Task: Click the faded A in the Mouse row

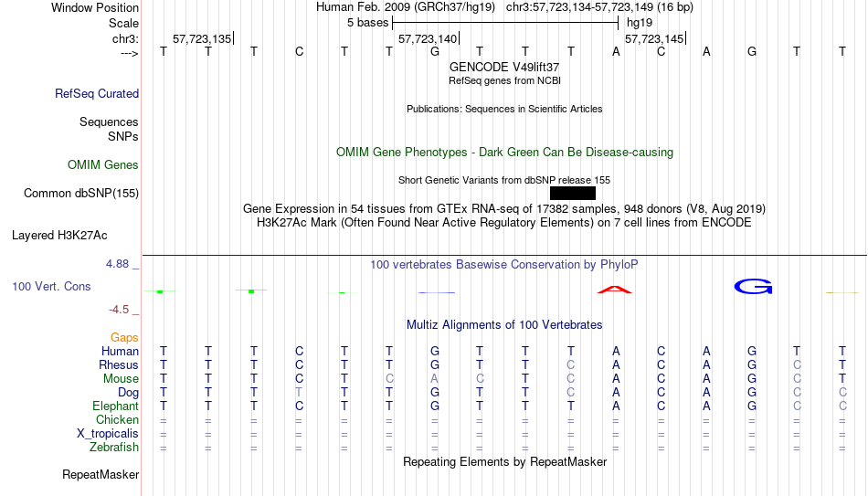Action: pos(435,379)
